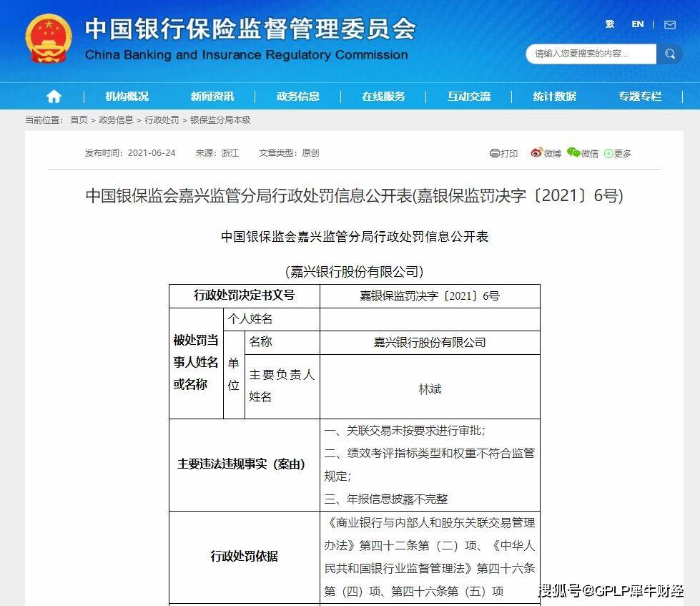
Task: Click the article headline with 〔2021〕6号
Action: click(x=354, y=195)
